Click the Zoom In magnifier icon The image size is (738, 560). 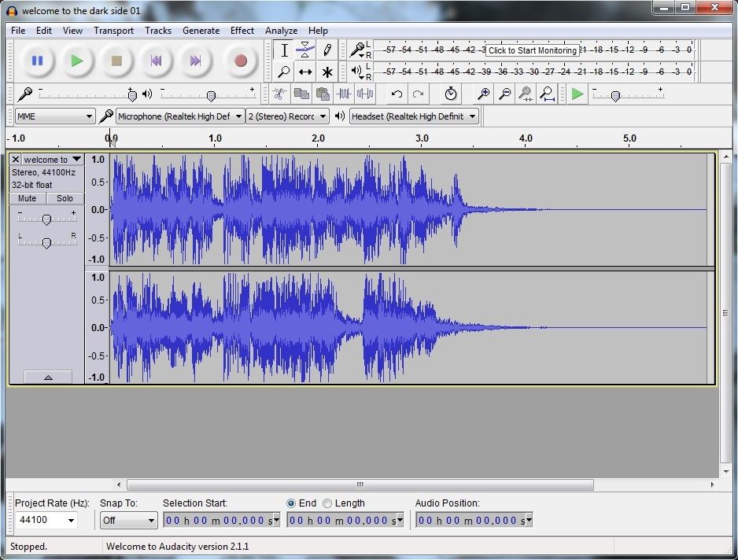(x=484, y=94)
